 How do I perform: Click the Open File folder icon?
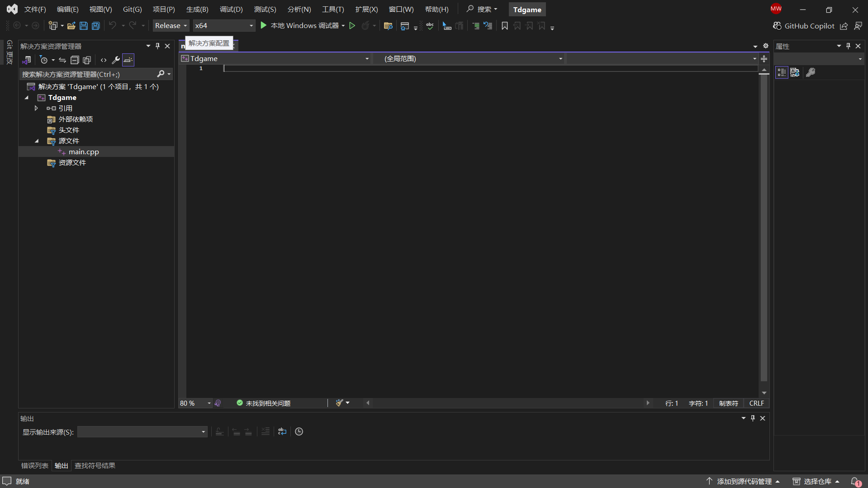(71, 26)
